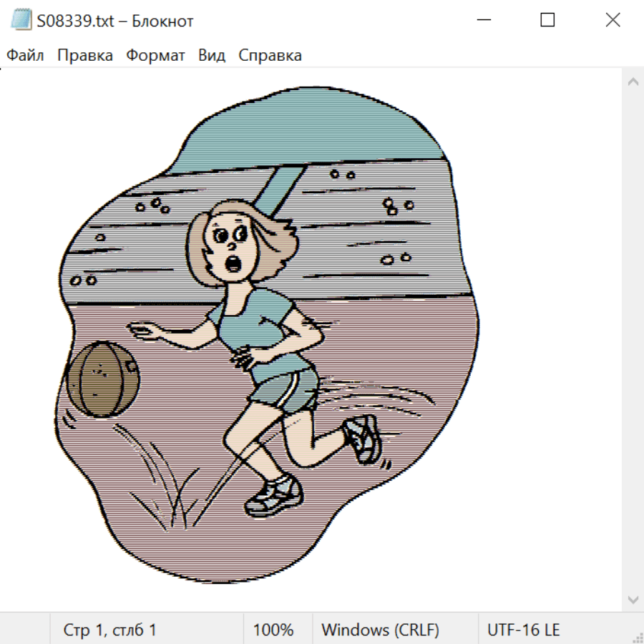Click the 100% zoom indicator
Screen dimensions: 644x644
tap(273, 630)
